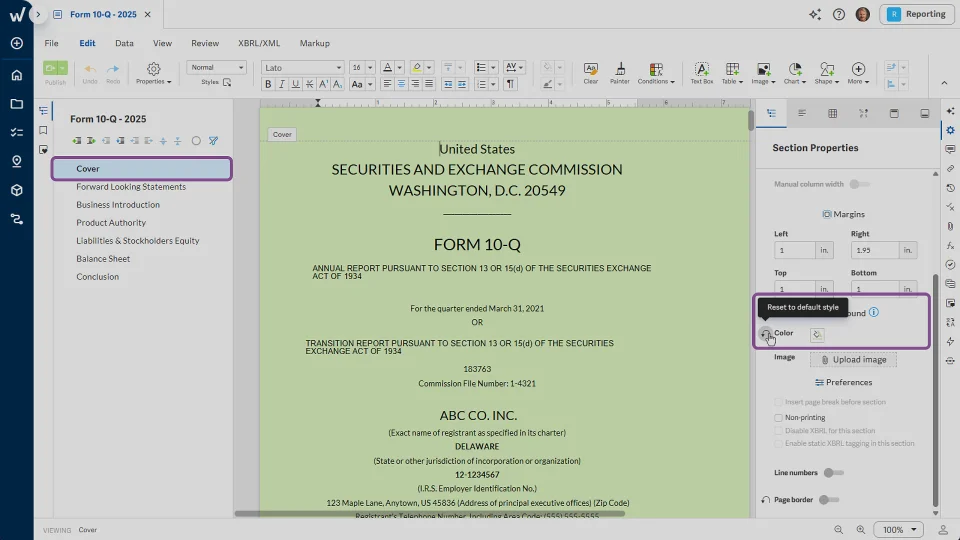Open the History panel icon in right rail
Image resolution: width=960 pixels, height=540 pixels.
click(950, 188)
